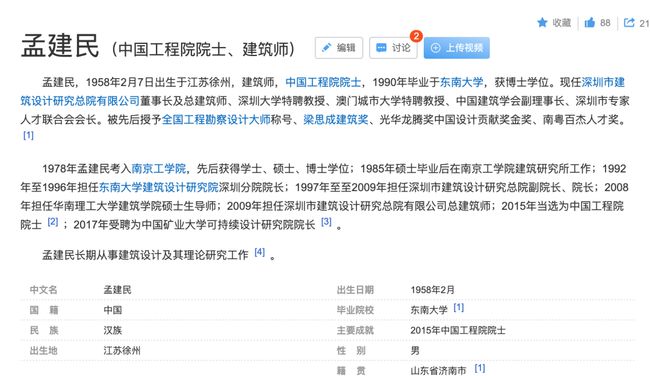Click the 出生日期 label
Screen dimensions: 650x376
click(x=355, y=290)
